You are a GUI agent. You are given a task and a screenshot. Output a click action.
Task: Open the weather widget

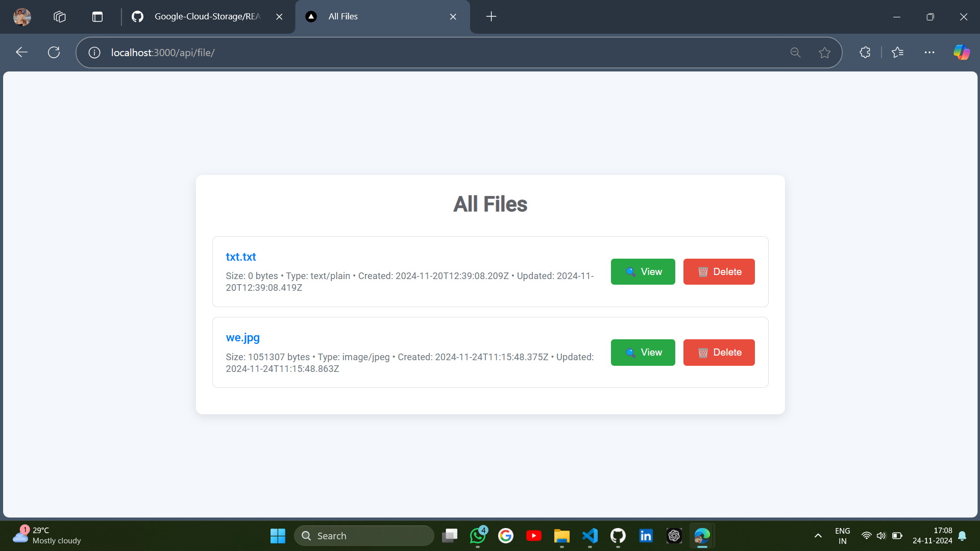click(47, 536)
